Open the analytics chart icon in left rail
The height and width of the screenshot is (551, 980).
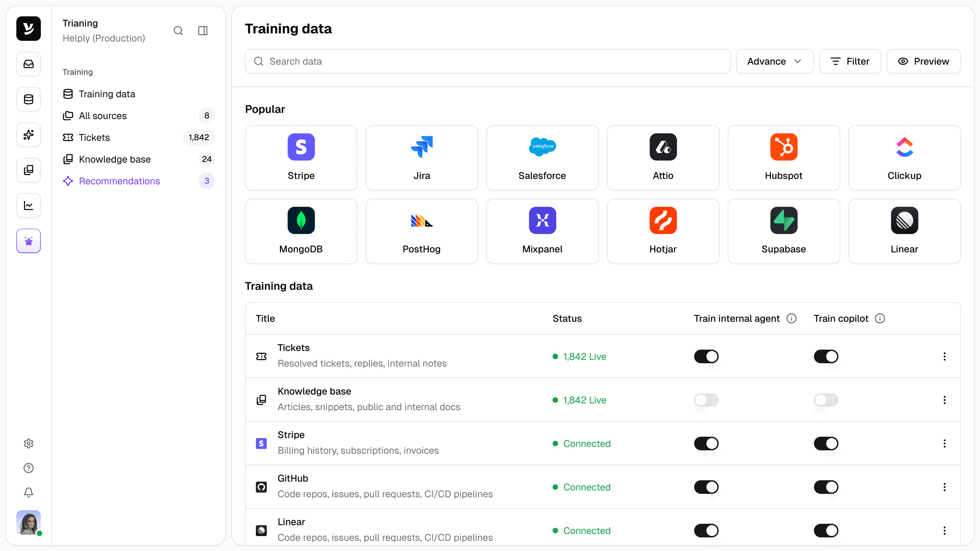(29, 205)
